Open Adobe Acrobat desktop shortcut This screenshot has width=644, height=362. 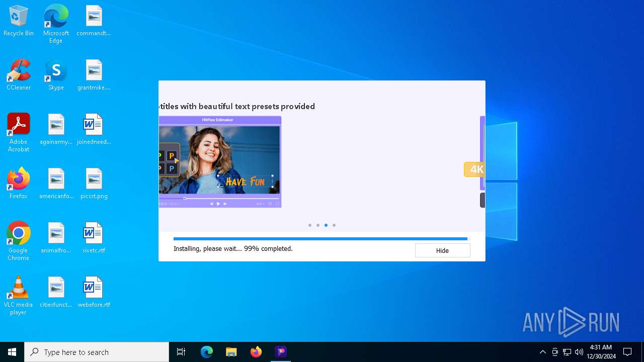tap(19, 133)
